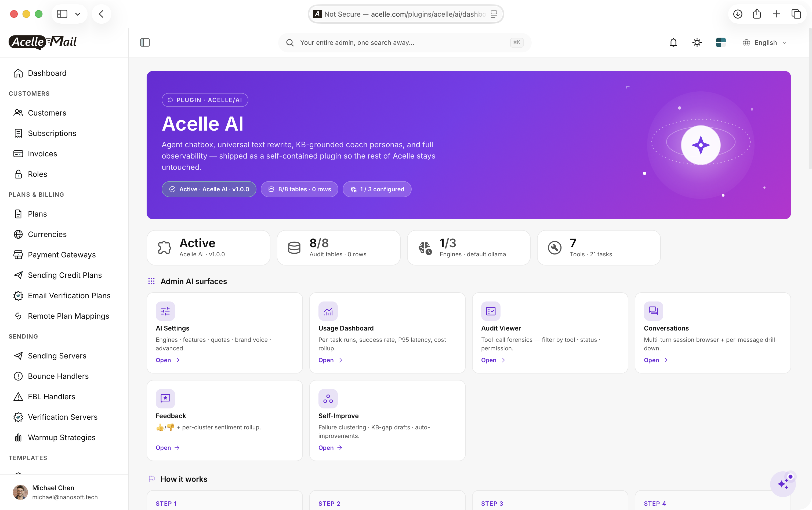Open the AI Settings card link
The height and width of the screenshot is (510, 812).
point(168,360)
